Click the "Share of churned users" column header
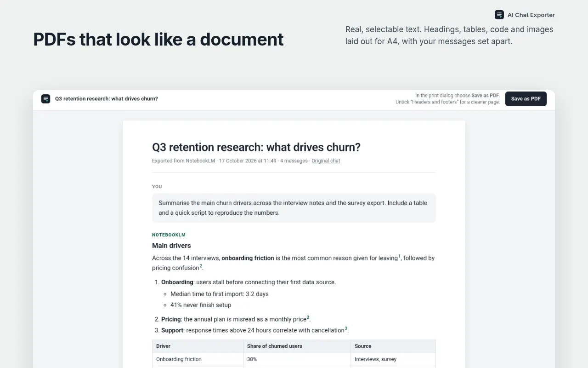 click(x=297, y=346)
